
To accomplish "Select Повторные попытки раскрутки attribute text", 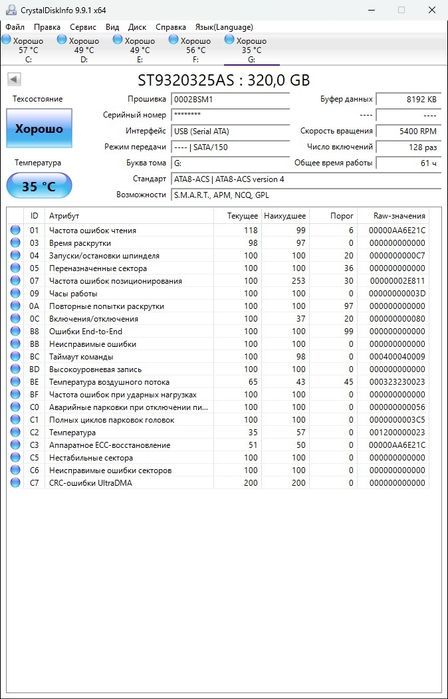I will tap(107, 306).
